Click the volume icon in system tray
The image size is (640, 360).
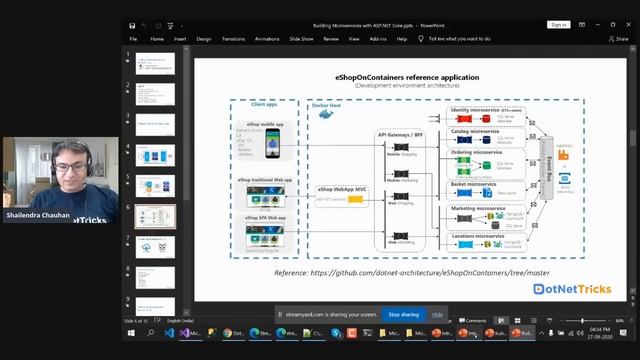click(580, 333)
